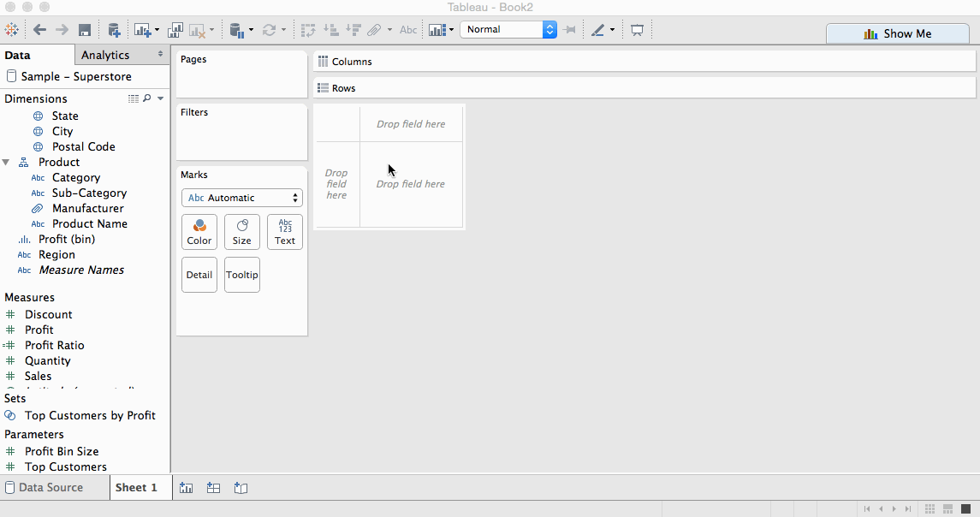The image size is (980, 517).
Task: Click the Color button on Marks card
Action: coord(199,232)
